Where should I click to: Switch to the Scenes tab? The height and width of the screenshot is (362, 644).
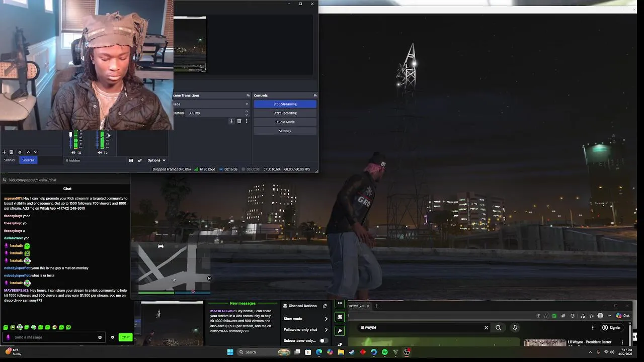tap(9, 160)
